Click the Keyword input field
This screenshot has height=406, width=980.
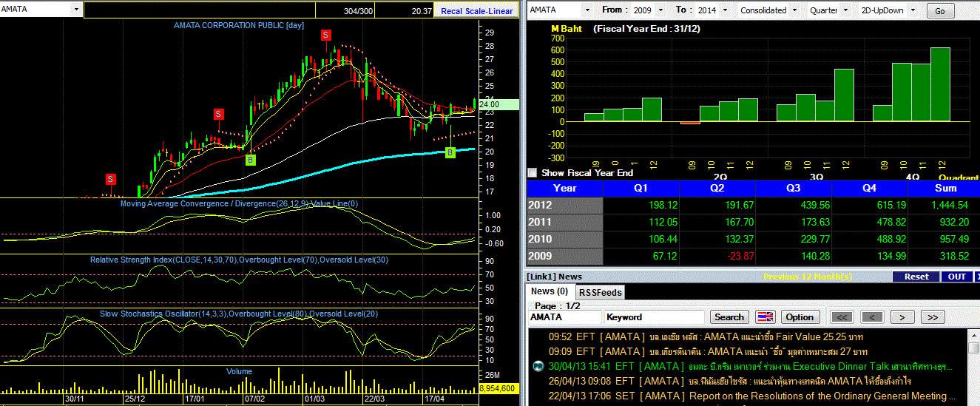[655, 317]
